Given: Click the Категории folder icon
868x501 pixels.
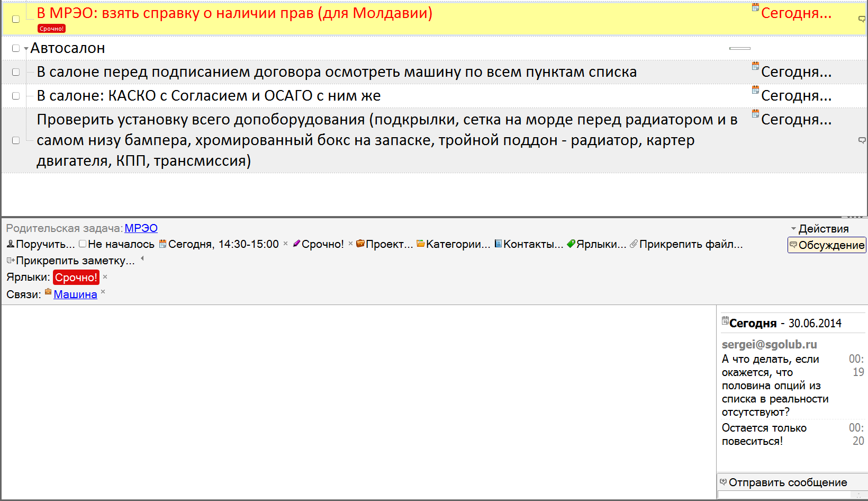Looking at the screenshot, I should pyautogui.click(x=421, y=244).
